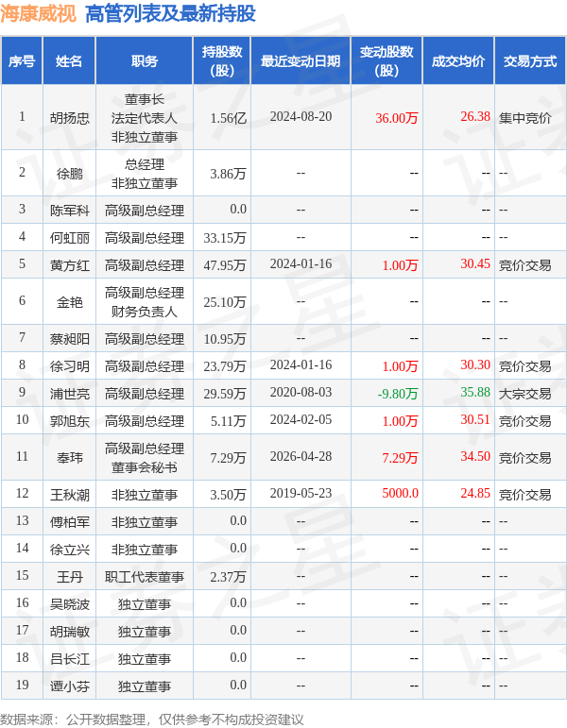Click the 30.30 average price
Image resolution: width=567 pixels, height=728 pixels.
point(475,364)
